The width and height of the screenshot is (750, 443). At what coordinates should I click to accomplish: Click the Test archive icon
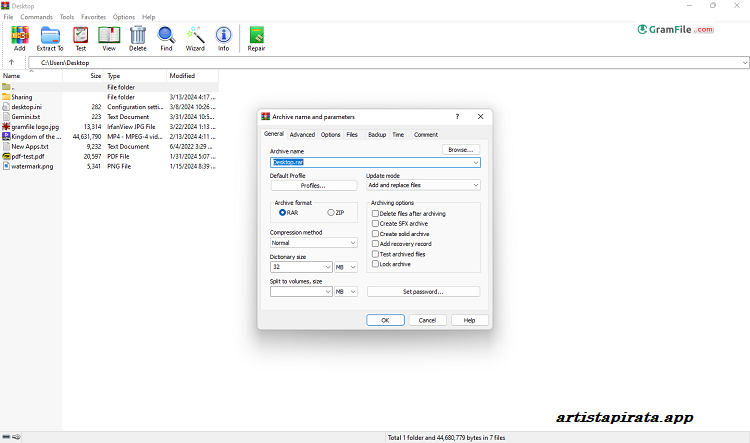(x=80, y=38)
